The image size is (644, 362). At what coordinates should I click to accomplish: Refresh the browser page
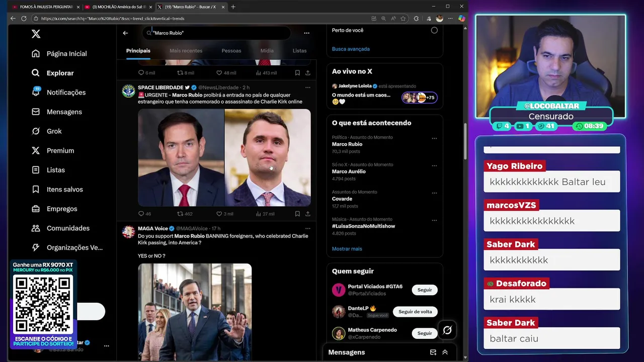pos(24,19)
